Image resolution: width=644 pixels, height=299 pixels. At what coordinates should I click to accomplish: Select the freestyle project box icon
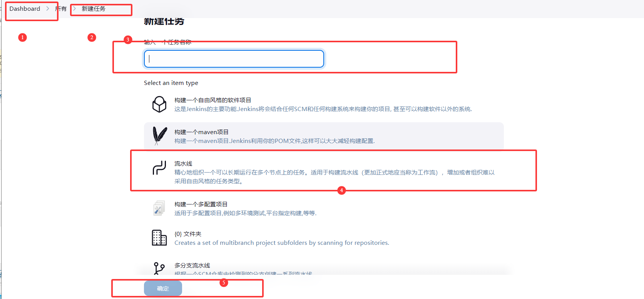(x=159, y=104)
